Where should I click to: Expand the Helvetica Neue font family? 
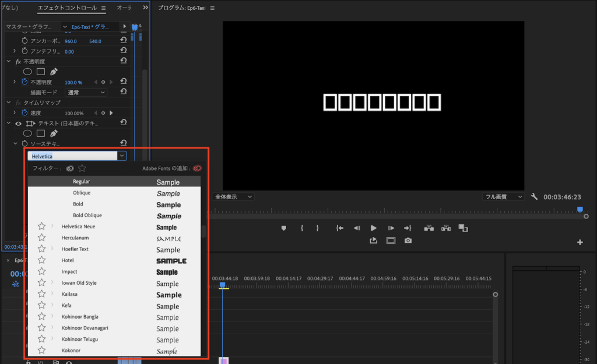pos(52,227)
